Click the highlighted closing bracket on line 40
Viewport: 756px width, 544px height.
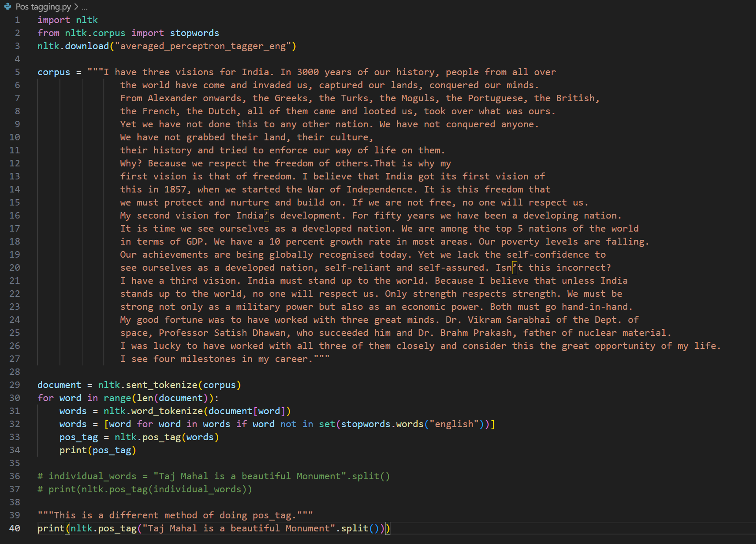coord(388,528)
